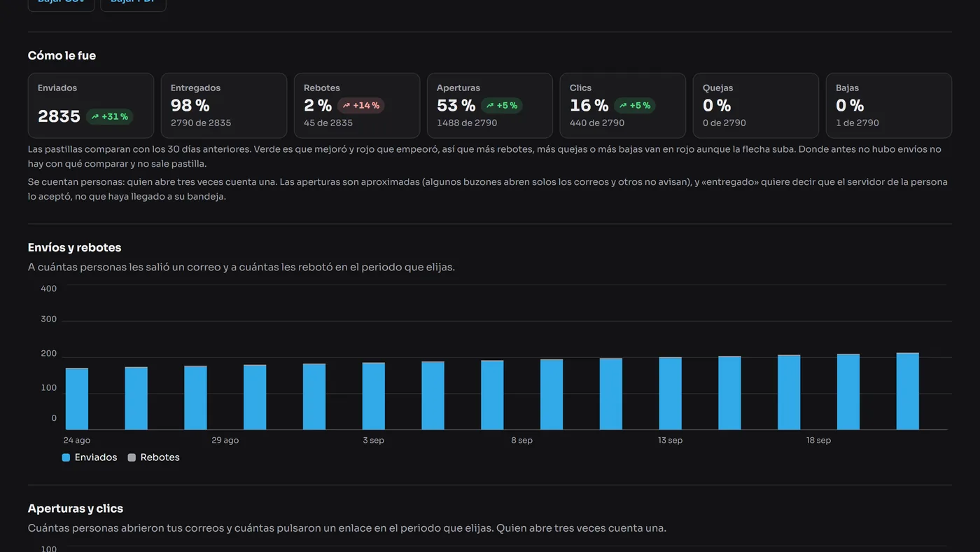Image resolution: width=980 pixels, height=552 pixels.
Task: Click the trend arrow in the +31 % pill
Action: tap(95, 117)
